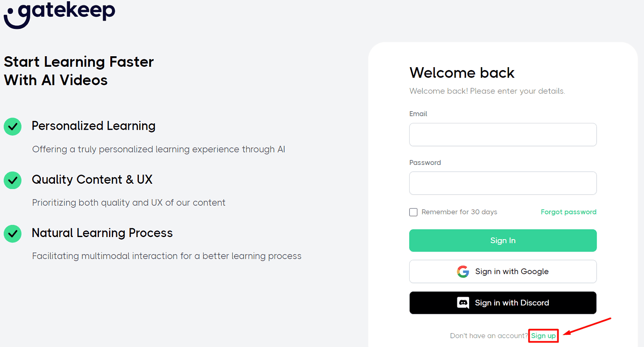The width and height of the screenshot is (644, 347).
Task: Click the Personalized Learning heading text
Action: pyautogui.click(x=93, y=126)
